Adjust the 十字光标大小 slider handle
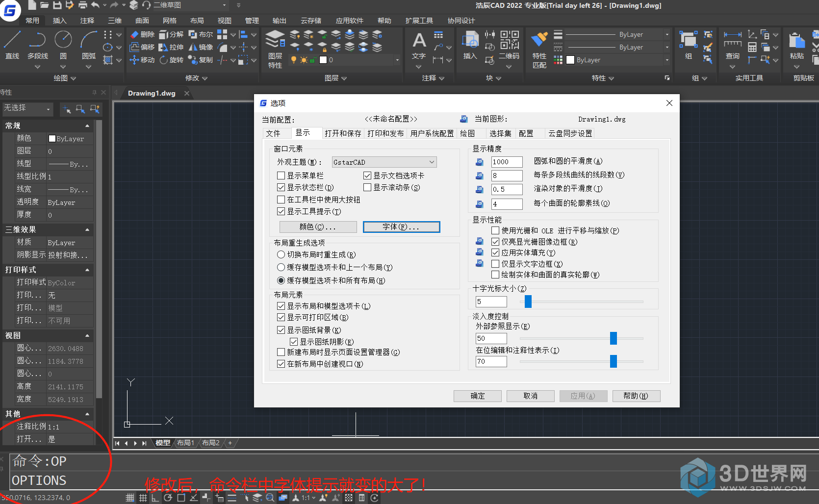 [x=528, y=302]
